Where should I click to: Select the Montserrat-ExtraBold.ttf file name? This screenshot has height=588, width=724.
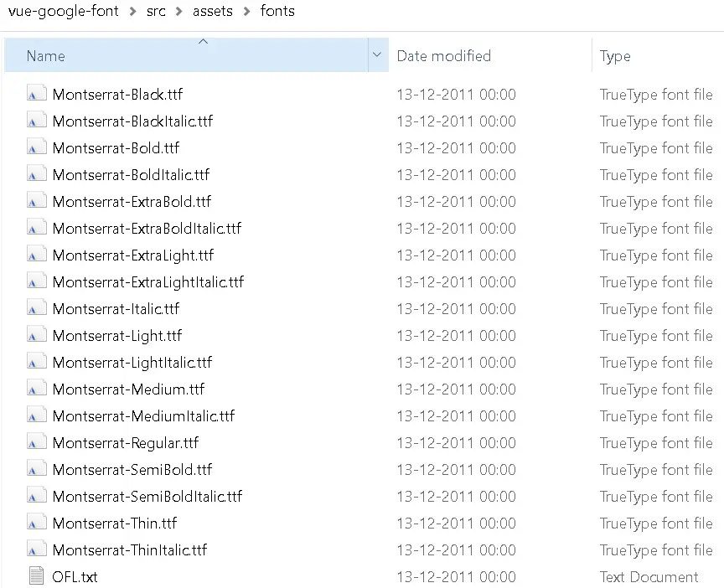point(132,201)
